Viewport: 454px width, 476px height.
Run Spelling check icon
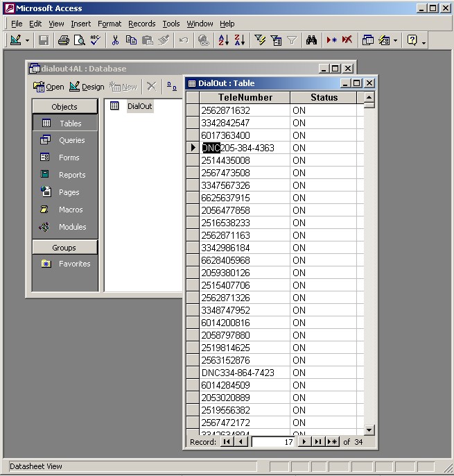pos(95,40)
